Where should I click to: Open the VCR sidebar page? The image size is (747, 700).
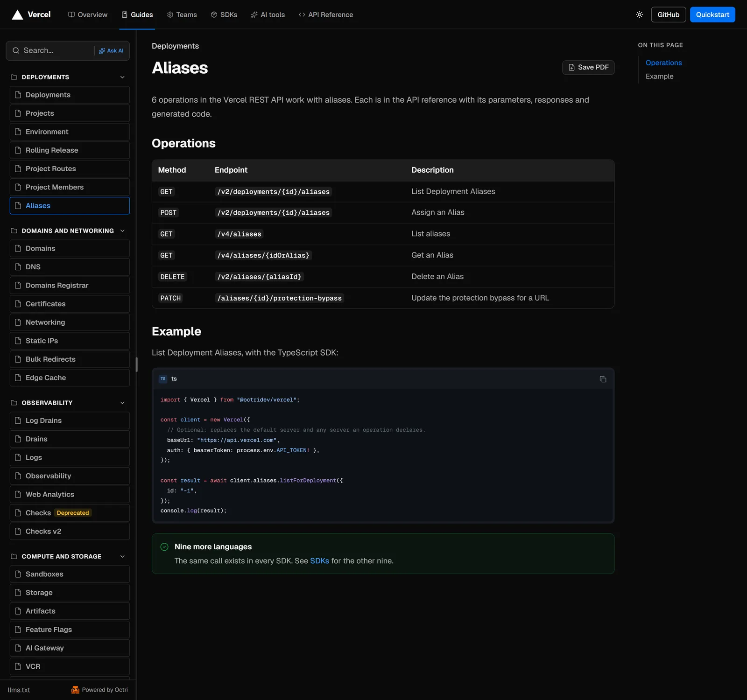[x=70, y=666]
